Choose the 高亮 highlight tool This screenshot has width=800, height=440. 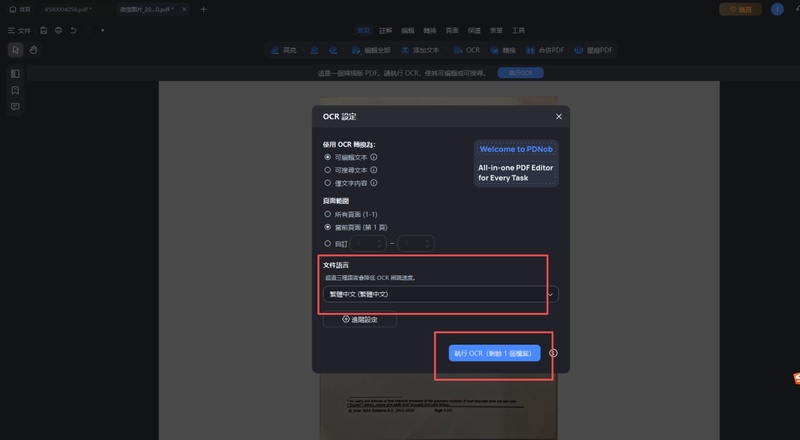coord(284,50)
